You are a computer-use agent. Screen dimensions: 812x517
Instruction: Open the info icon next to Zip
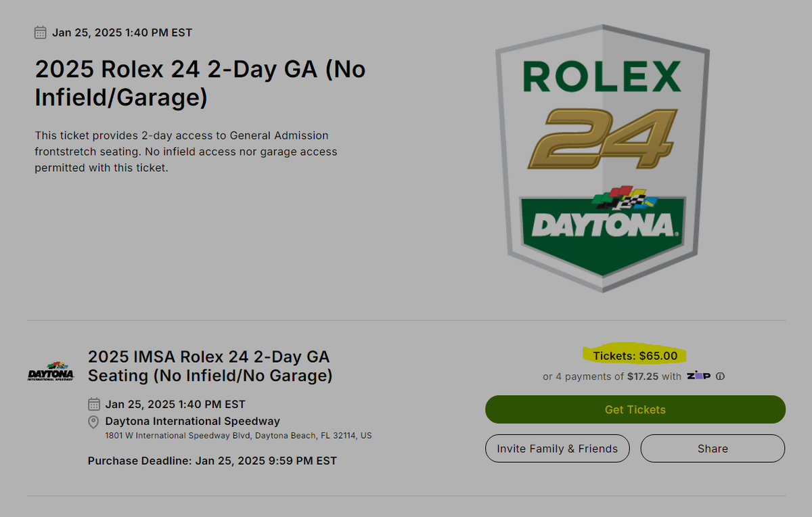click(720, 376)
